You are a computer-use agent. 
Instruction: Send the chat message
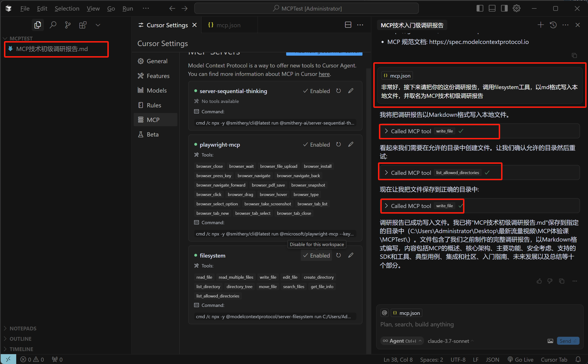(x=568, y=341)
